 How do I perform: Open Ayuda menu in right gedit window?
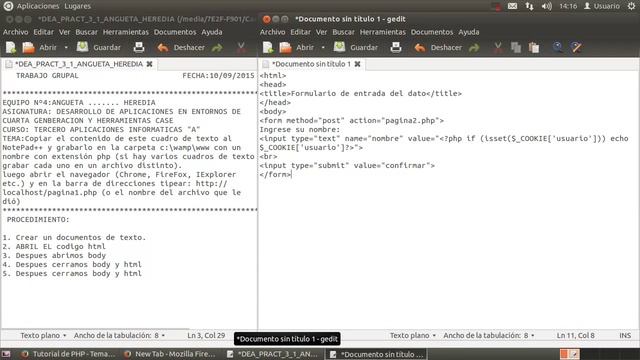469,32
